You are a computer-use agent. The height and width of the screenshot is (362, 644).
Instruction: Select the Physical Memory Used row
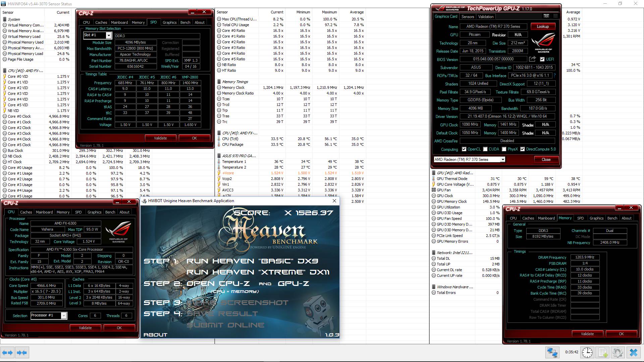click(36, 42)
